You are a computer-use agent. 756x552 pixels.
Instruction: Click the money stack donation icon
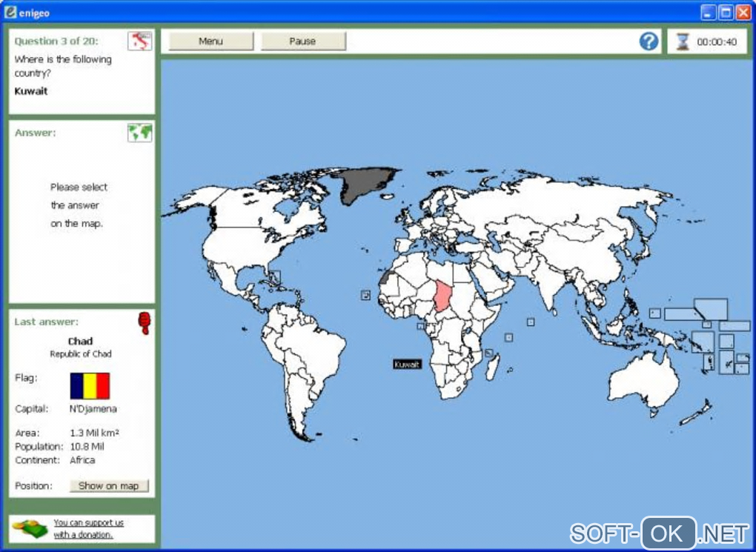[30, 529]
